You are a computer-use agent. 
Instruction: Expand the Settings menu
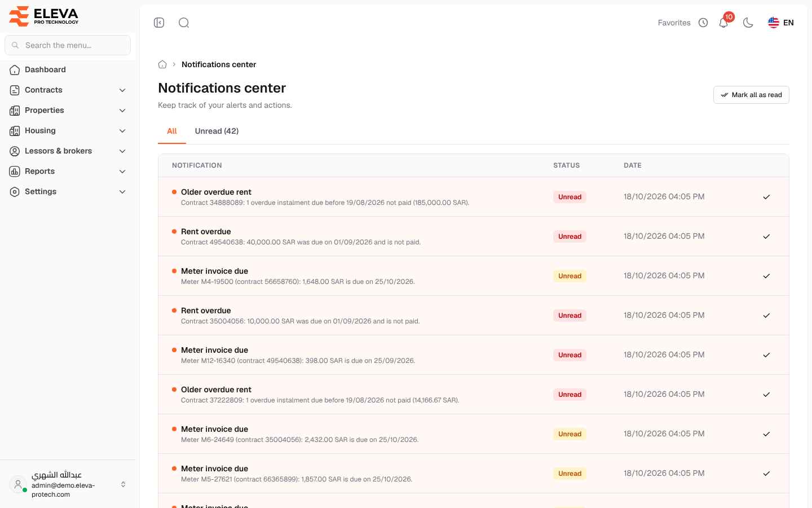pos(68,191)
